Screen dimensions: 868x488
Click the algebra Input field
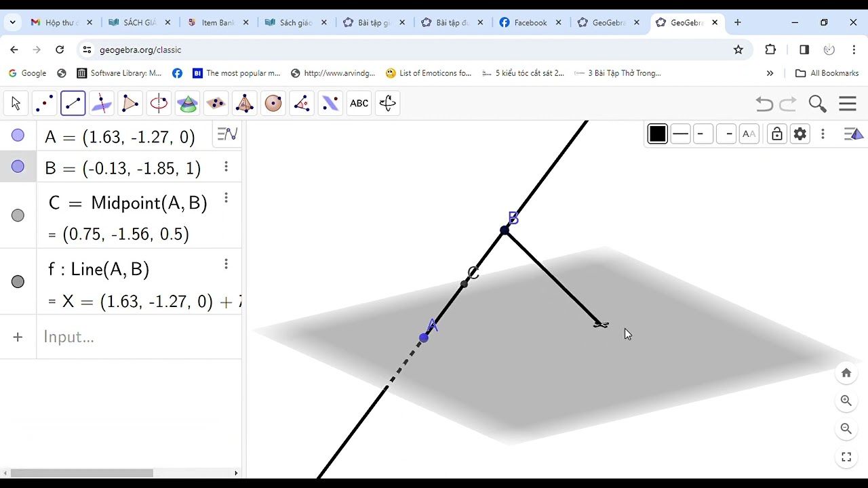click(x=139, y=337)
